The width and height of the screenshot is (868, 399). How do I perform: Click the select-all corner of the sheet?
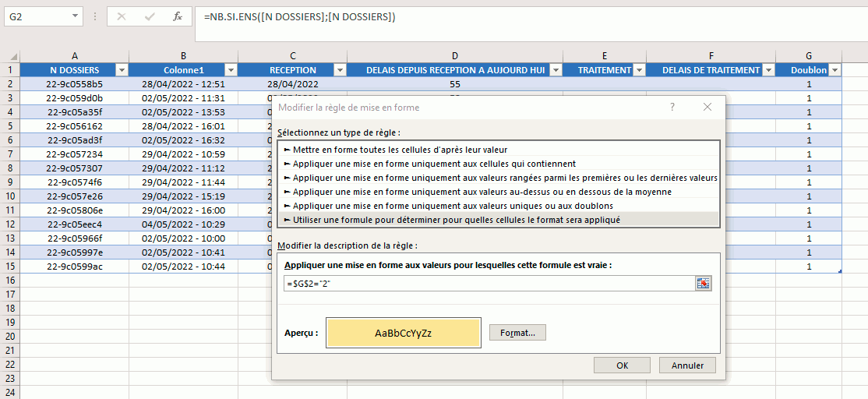point(9,55)
